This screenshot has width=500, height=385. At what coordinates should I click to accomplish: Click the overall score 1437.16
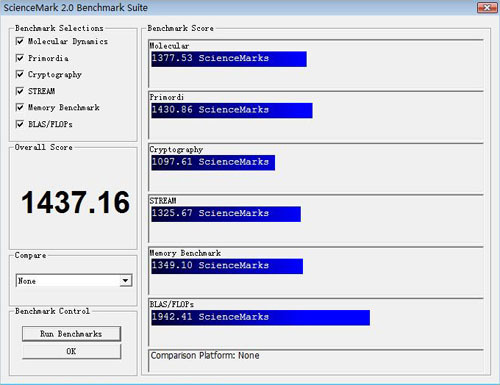tap(75, 202)
